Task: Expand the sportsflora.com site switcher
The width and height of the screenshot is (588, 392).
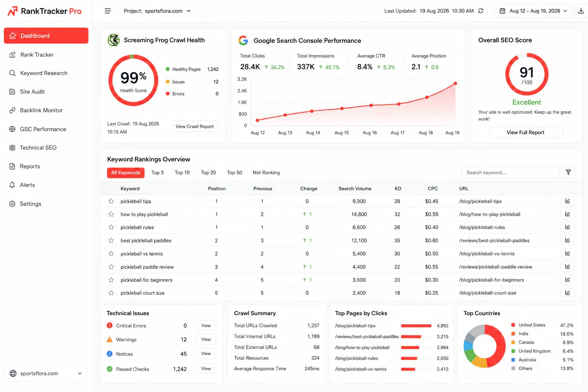Action: pyautogui.click(x=46, y=373)
